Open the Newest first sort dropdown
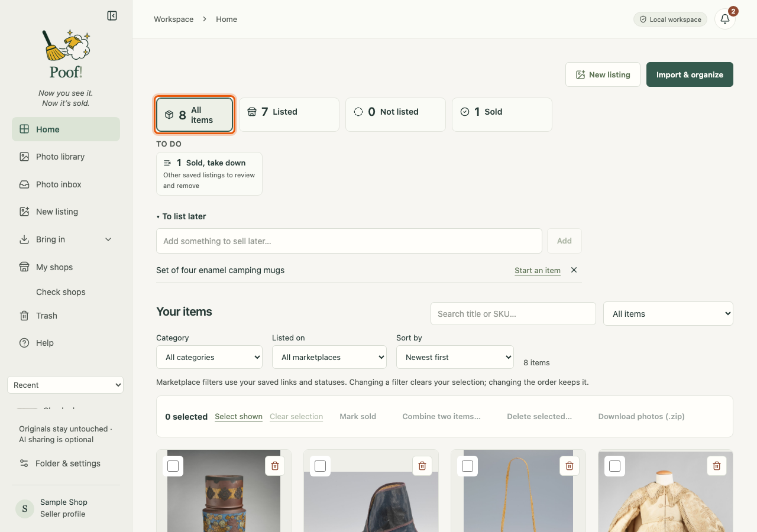The height and width of the screenshot is (532, 757). 455,357
